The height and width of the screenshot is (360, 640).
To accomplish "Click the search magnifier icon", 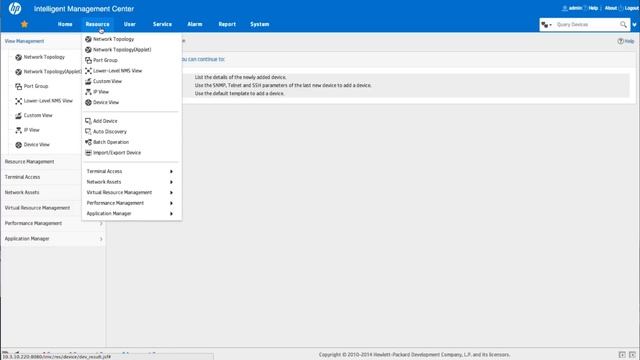I will pyautogui.click(x=623, y=25).
